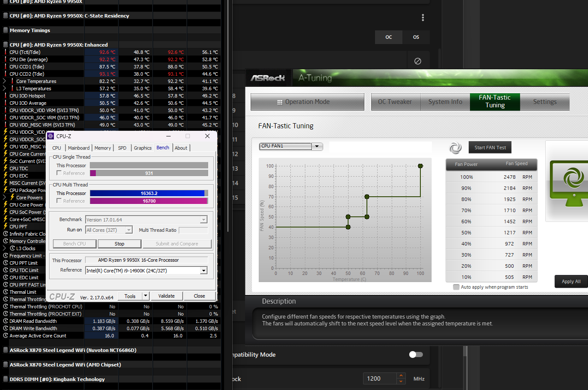Click lightning icon of CPU PPT row

[x=6, y=227]
